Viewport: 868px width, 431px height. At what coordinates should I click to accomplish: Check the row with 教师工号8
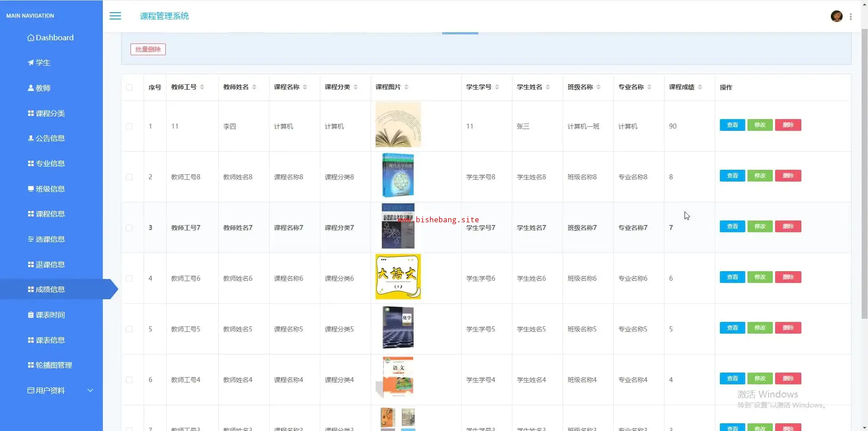(129, 177)
